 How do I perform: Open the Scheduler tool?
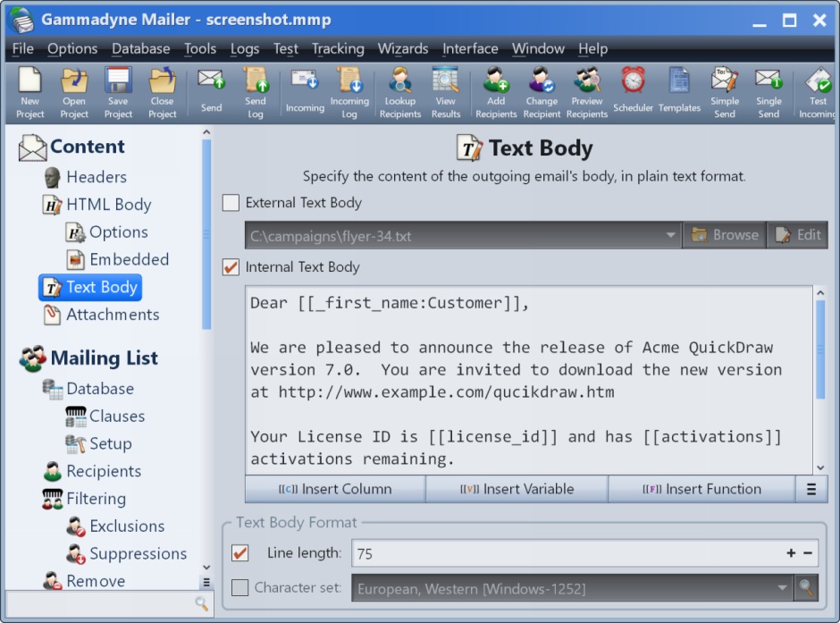[x=634, y=89]
